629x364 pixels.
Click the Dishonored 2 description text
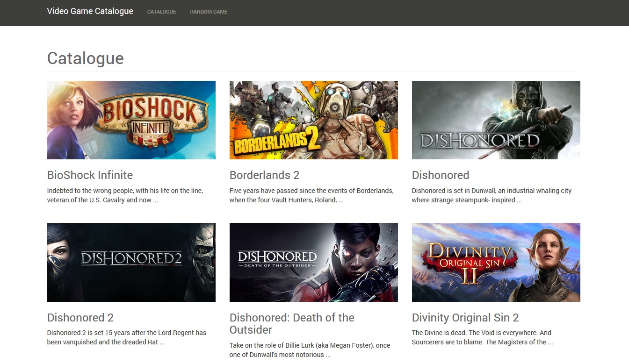coord(126,337)
